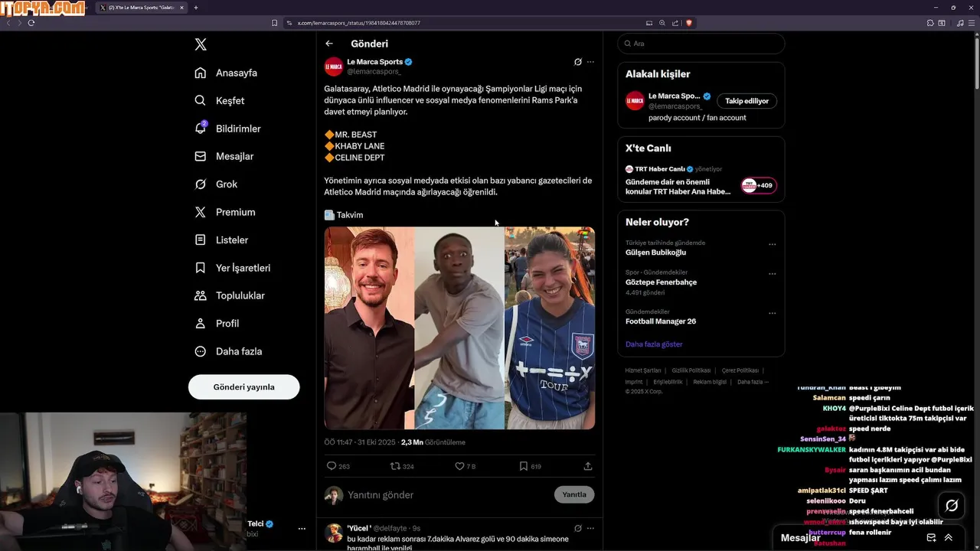The height and width of the screenshot is (551, 980).
Task: Click the browser forward arrow
Action: pyautogui.click(x=20, y=23)
